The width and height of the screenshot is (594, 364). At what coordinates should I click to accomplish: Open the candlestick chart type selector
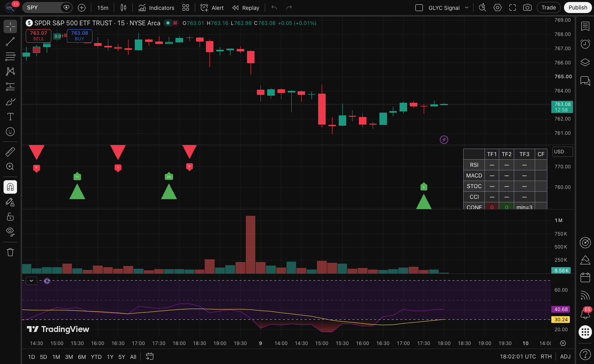[x=123, y=8]
